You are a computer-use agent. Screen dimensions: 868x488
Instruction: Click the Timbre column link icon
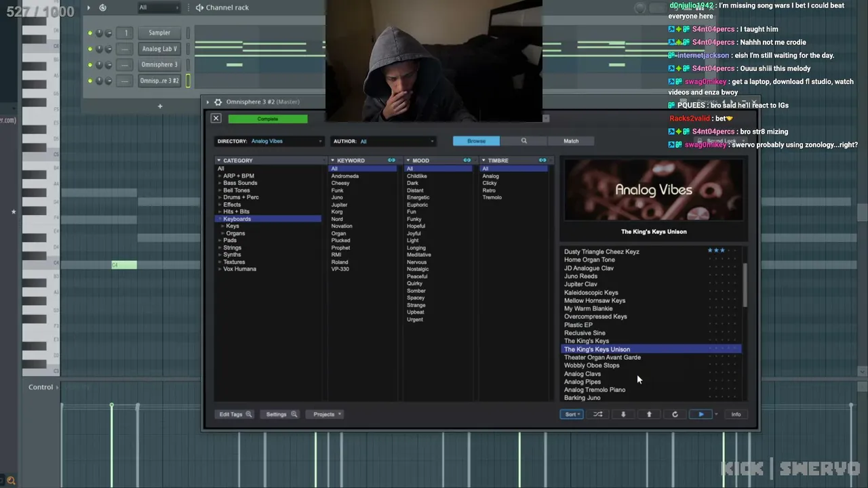[x=542, y=161]
